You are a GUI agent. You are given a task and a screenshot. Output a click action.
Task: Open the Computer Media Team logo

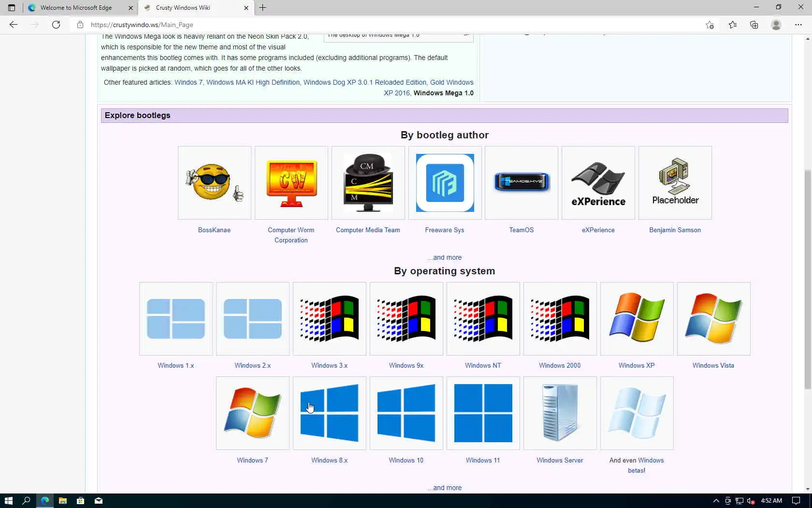pos(368,183)
